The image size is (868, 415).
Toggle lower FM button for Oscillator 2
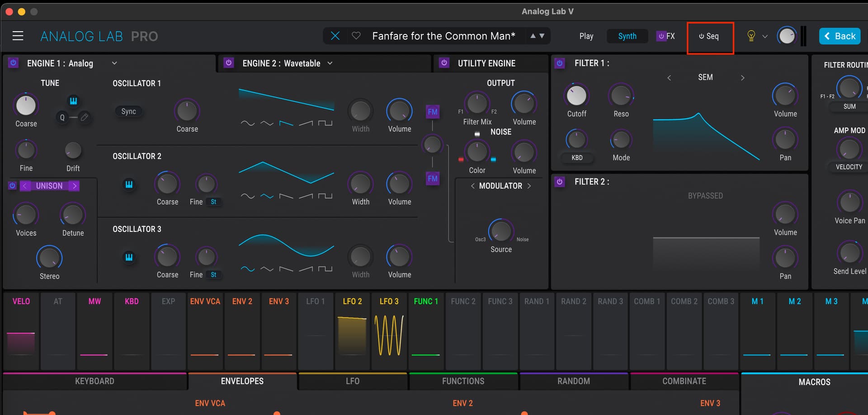[x=433, y=179]
